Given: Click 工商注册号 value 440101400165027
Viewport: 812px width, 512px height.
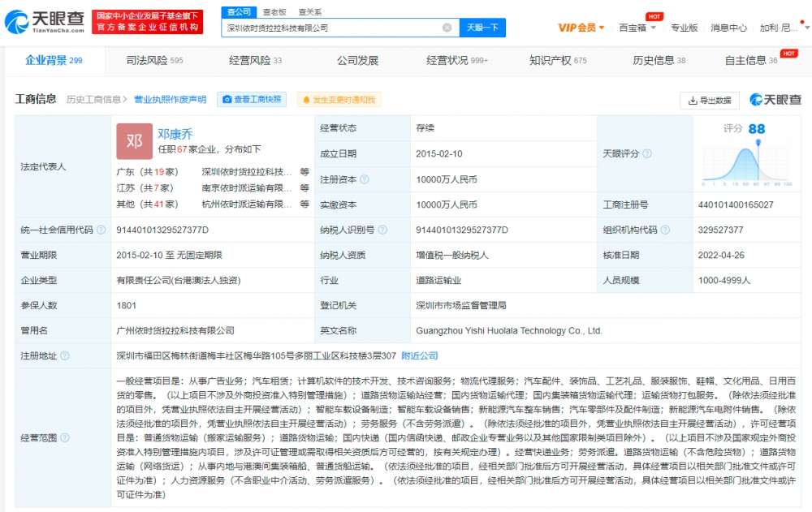Looking at the screenshot, I should pyautogui.click(x=736, y=204).
